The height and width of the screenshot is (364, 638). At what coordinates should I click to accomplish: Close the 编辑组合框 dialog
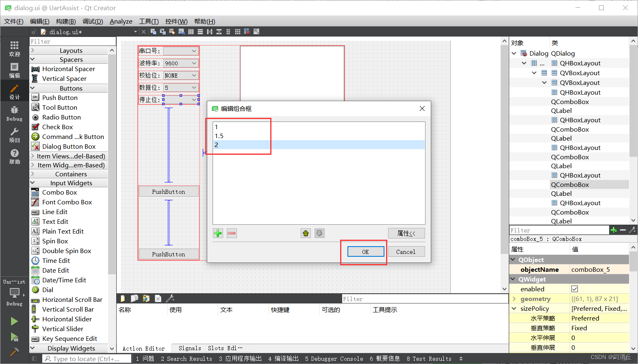tap(422, 108)
